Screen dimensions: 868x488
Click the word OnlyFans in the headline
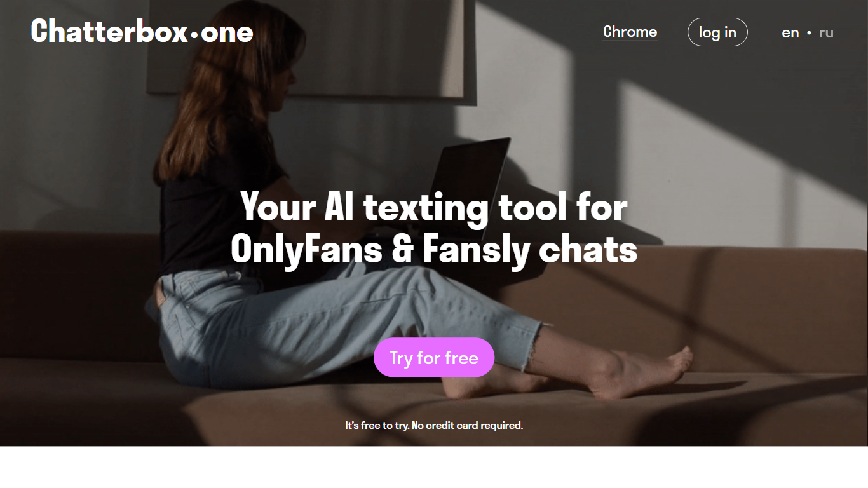(306, 250)
